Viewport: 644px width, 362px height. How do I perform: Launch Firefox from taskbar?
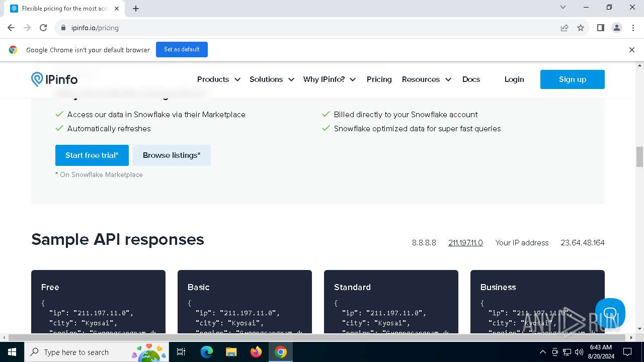256,352
